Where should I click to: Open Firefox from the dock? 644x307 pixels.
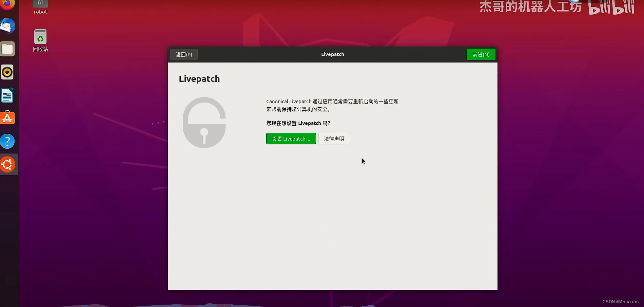point(7,4)
